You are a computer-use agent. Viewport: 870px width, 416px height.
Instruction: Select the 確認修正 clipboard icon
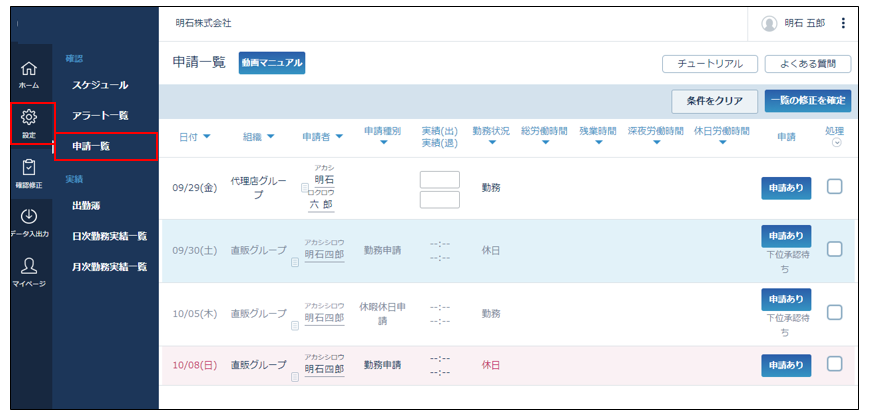(29, 168)
